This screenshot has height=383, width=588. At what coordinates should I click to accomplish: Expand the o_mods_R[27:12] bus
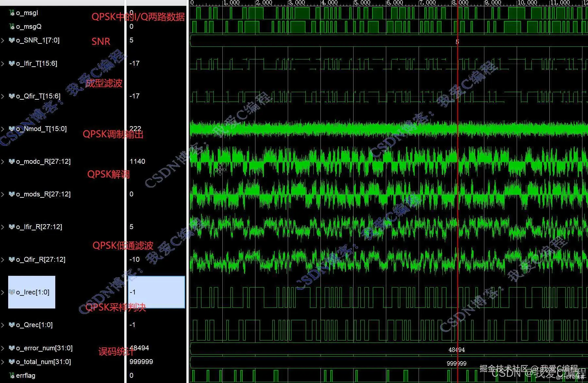(x=3, y=194)
